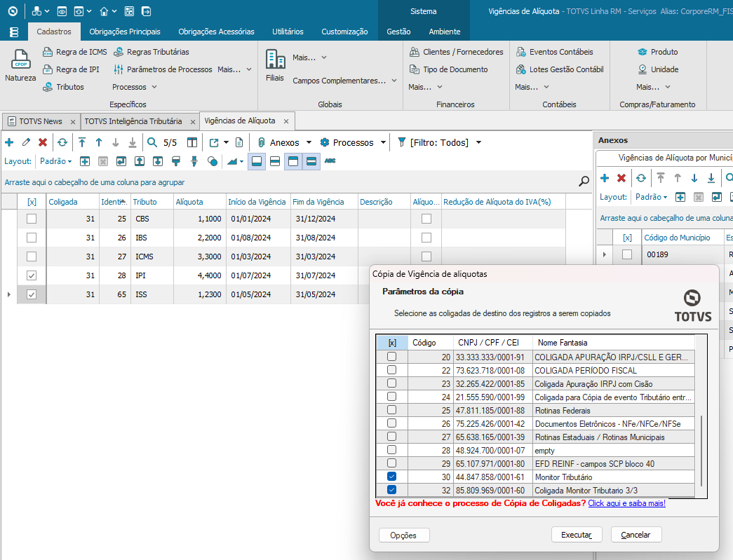Open Regra de ICMS
This screenshot has width=733, height=560.
click(75, 52)
